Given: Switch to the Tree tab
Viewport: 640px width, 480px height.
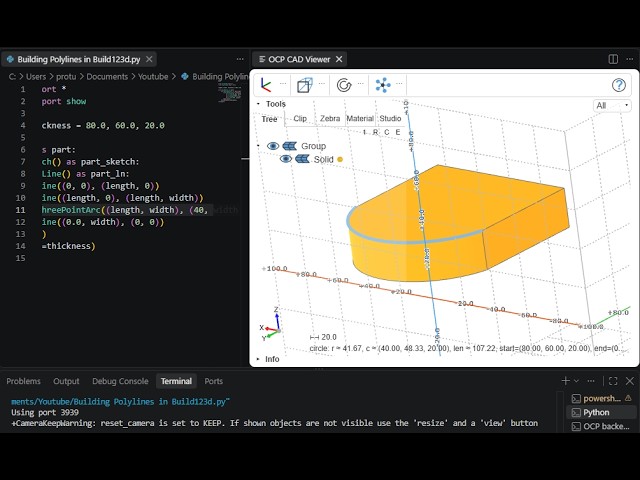Looking at the screenshot, I should (269, 119).
